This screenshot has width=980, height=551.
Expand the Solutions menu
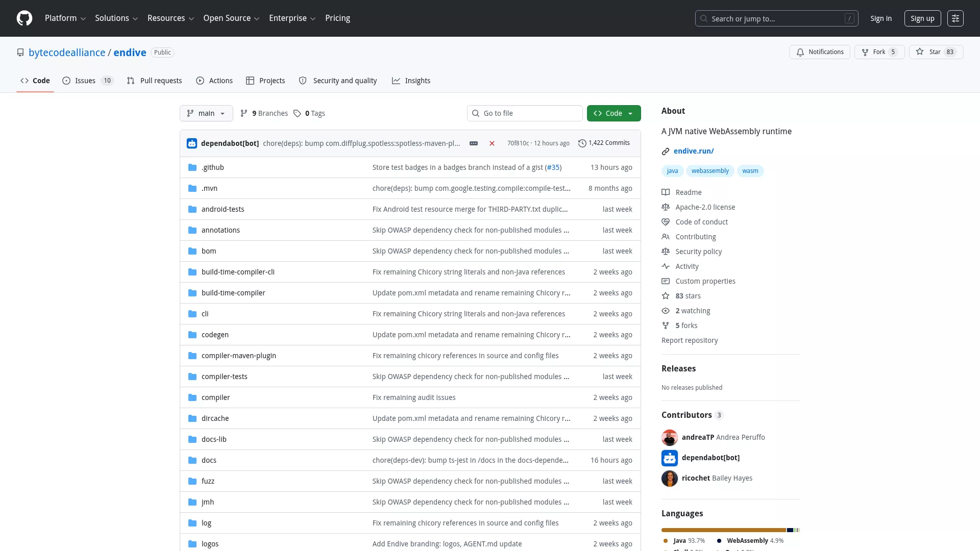[x=116, y=18]
